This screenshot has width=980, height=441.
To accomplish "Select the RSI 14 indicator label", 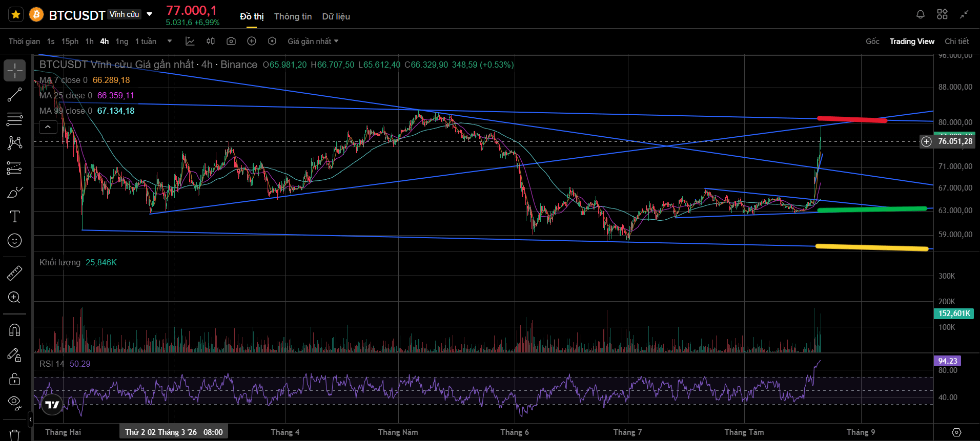I will coord(52,364).
